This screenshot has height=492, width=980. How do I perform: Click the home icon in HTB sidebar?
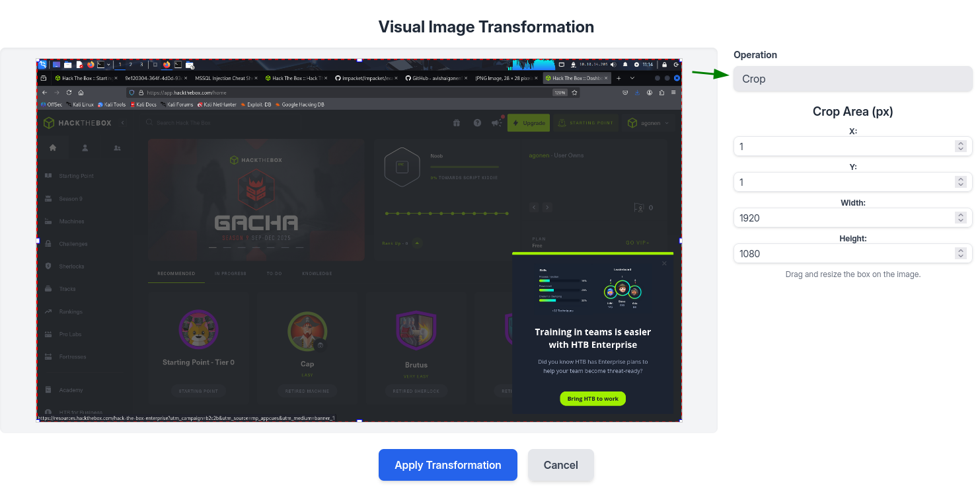tap(53, 147)
